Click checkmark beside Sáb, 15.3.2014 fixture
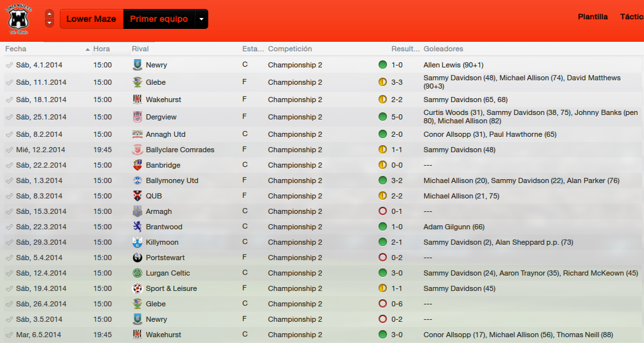644x343 pixels. [9, 212]
